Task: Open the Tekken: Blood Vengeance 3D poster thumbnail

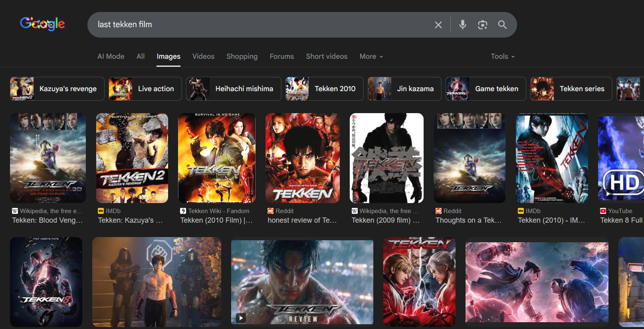Action: point(48,158)
